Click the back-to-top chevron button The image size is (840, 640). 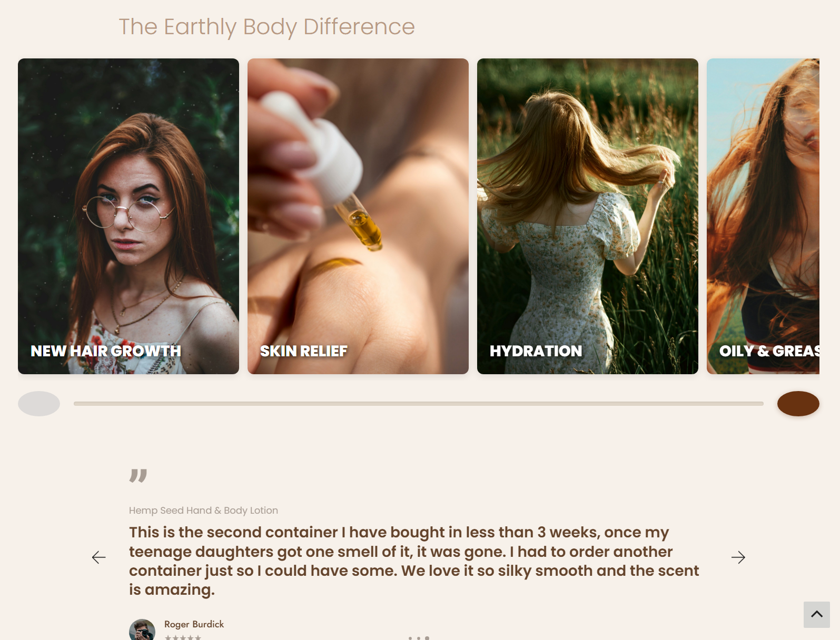(817, 614)
